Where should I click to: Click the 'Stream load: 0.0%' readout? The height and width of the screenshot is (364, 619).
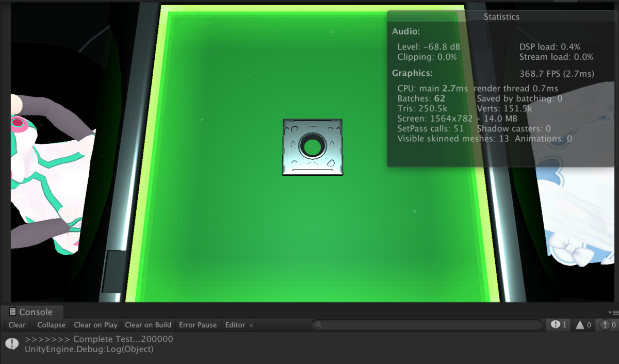(x=556, y=57)
